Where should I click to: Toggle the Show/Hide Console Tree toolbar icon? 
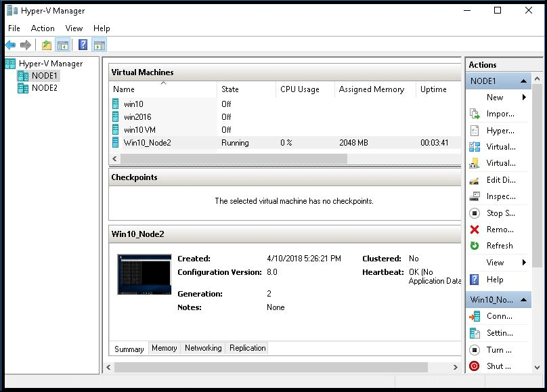63,45
